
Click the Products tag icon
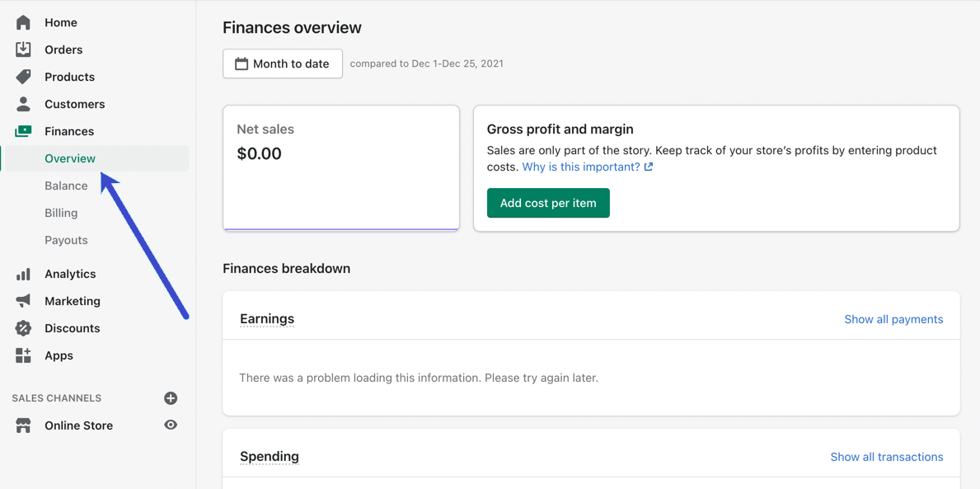[x=23, y=76]
